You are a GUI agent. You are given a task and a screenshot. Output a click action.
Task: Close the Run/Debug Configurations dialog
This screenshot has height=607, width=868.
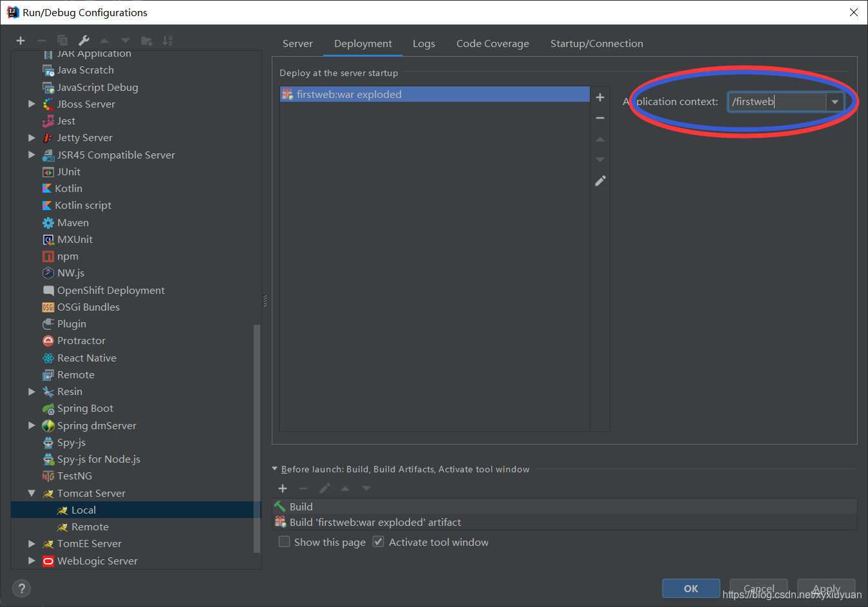854,12
